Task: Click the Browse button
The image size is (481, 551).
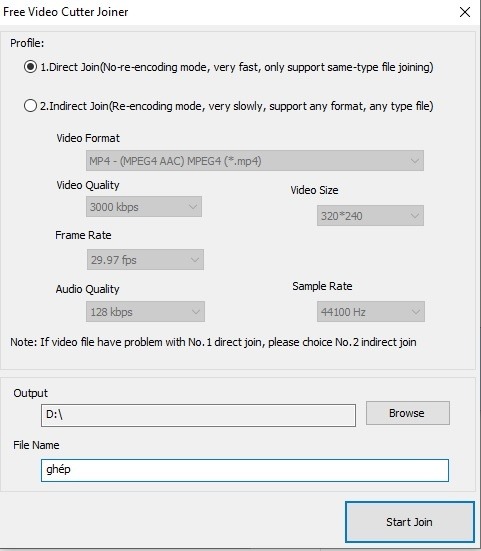Action: (x=408, y=413)
